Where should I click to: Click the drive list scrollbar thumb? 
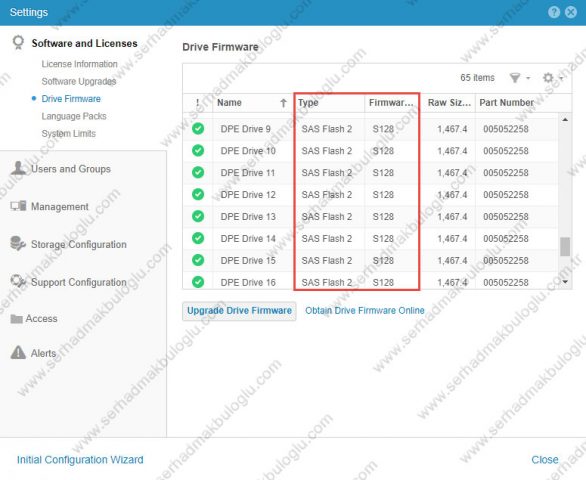coord(565,246)
